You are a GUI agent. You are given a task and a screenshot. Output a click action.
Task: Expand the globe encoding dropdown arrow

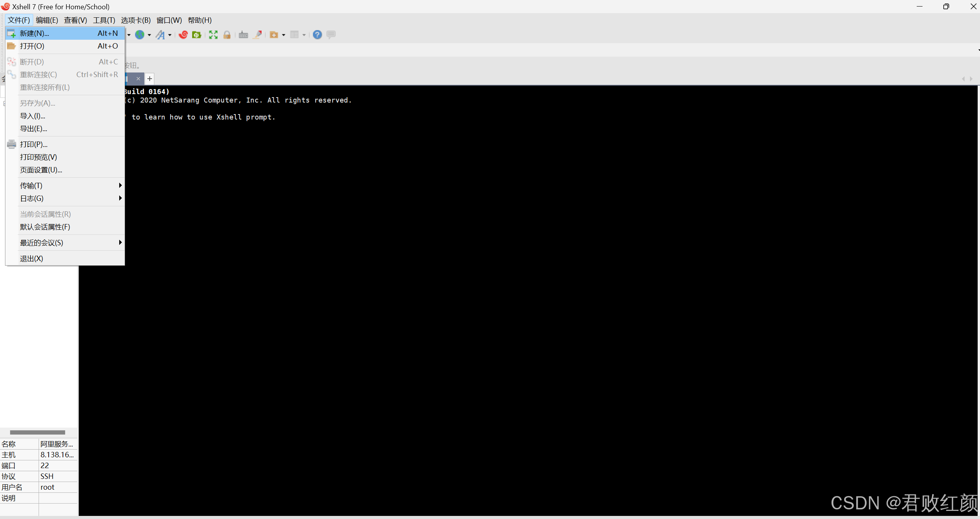point(149,35)
